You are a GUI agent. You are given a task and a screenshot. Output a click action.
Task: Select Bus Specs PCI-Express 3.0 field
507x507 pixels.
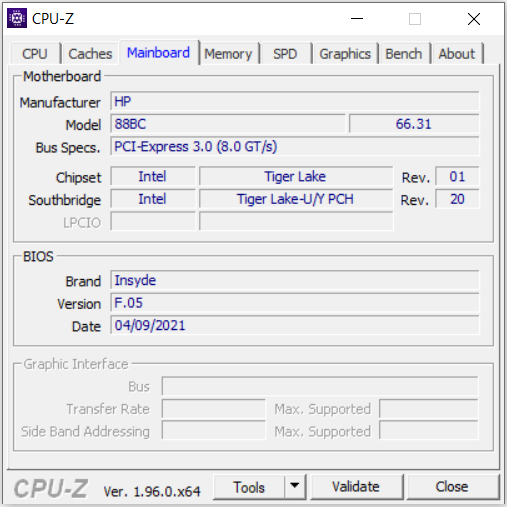coord(295,147)
